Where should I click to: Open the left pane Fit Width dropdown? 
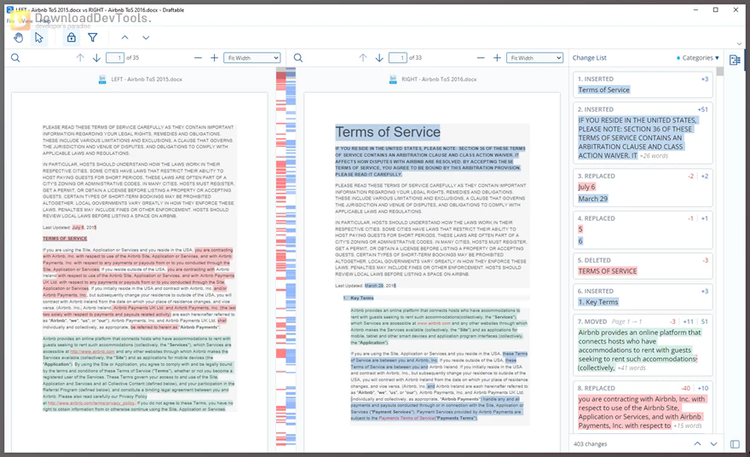click(x=252, y=58)
